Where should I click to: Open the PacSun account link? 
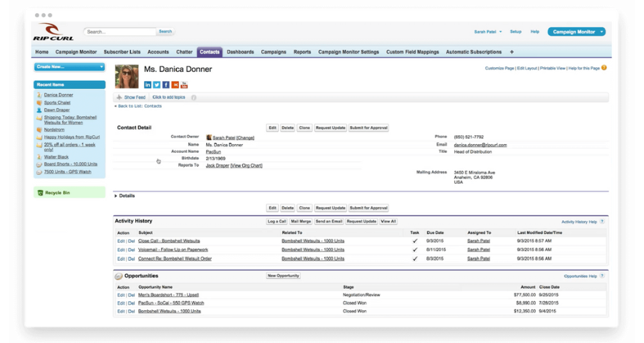[x=213, y=152]
